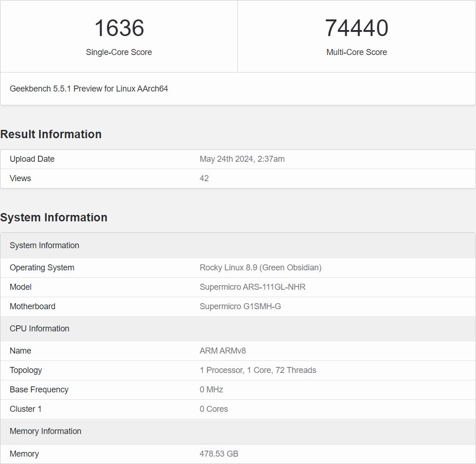Click the Rocky Linux 8.9 operating system value
The image size is (476, 464).
tap(260, 268)
